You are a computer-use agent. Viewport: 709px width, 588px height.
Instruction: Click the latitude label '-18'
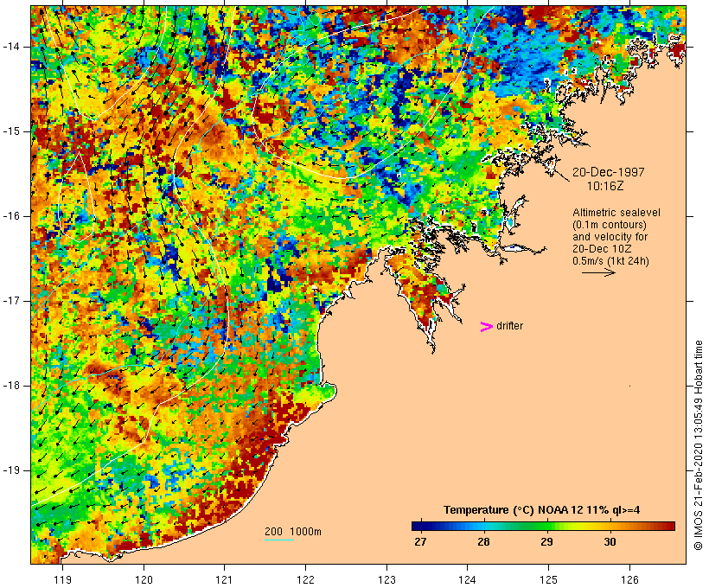pos(10,386)
